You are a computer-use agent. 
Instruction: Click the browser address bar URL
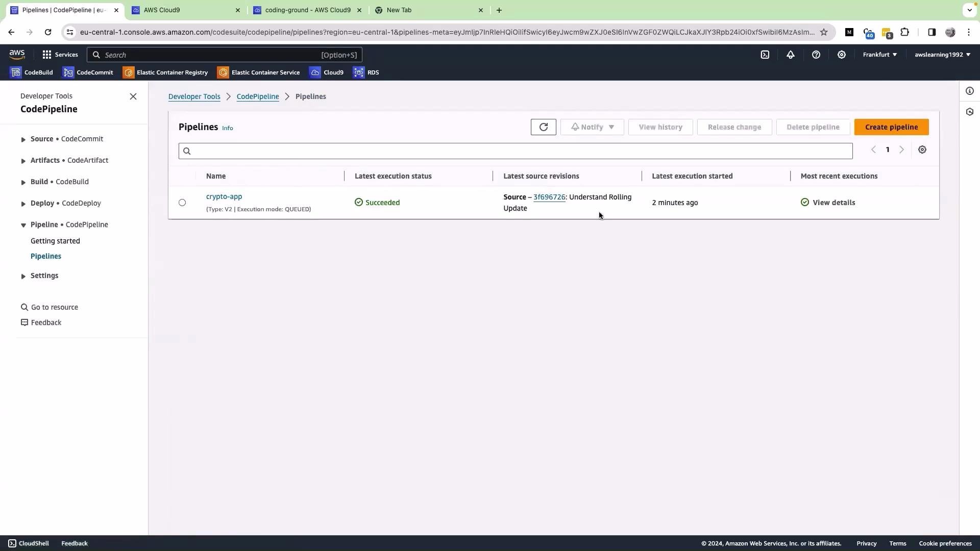(447, 32)
